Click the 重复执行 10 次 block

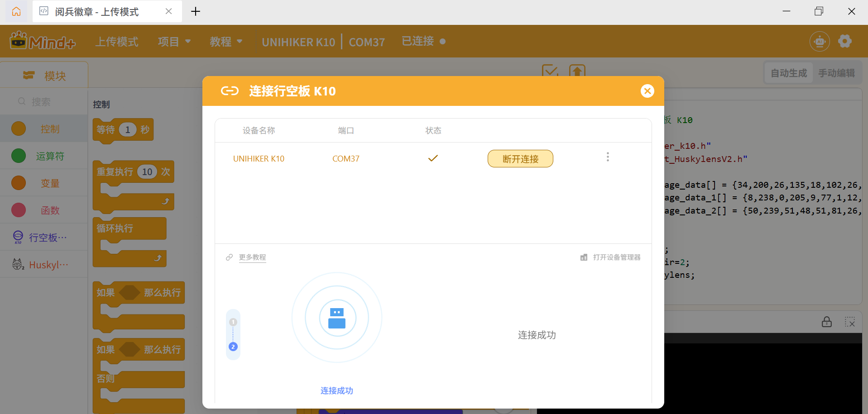(134, 186)
